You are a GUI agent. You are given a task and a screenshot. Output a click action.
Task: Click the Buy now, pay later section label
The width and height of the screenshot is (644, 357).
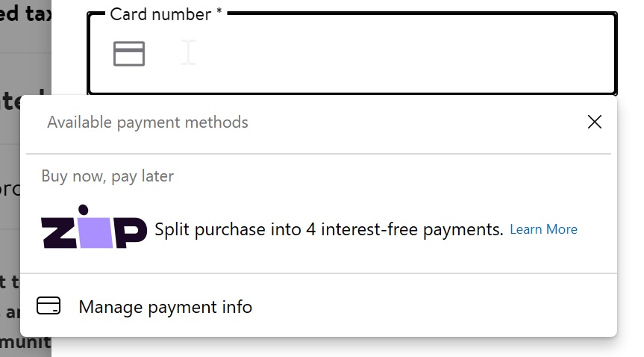point(107,176)
